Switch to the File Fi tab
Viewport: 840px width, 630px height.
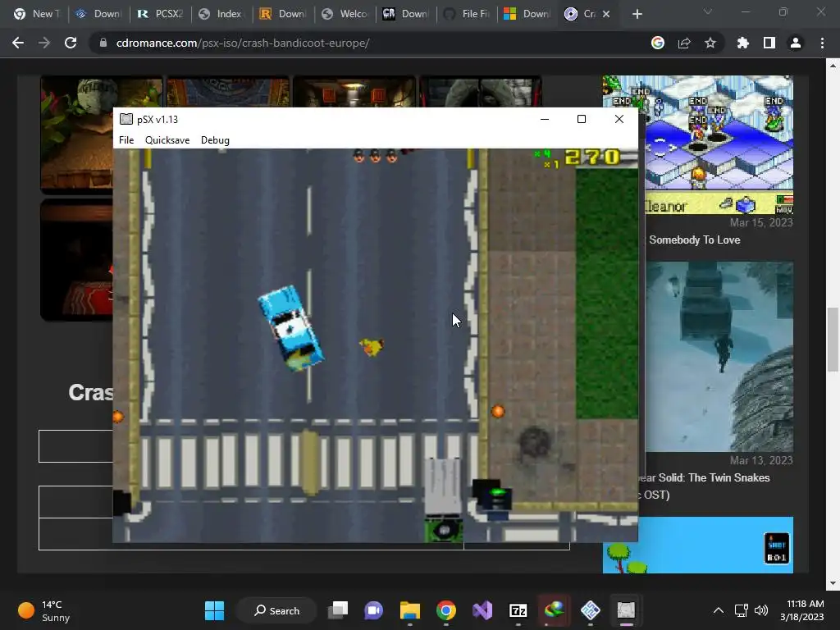pos(468,14)
